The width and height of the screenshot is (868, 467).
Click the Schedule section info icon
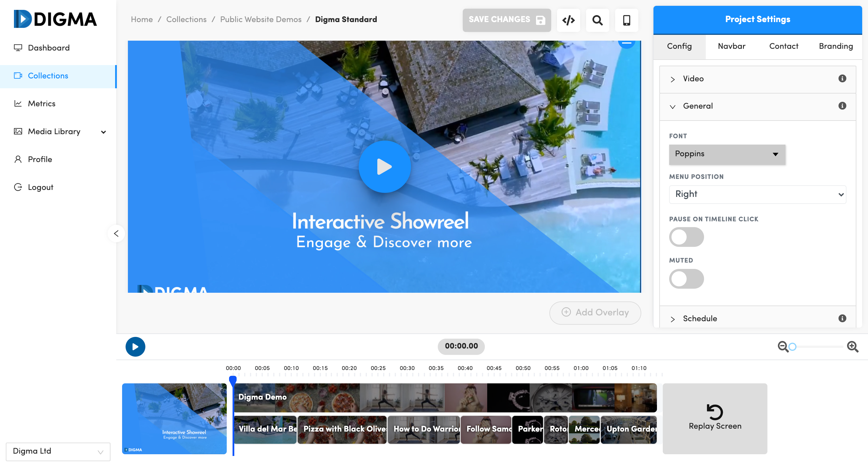(x=842, y=318)
